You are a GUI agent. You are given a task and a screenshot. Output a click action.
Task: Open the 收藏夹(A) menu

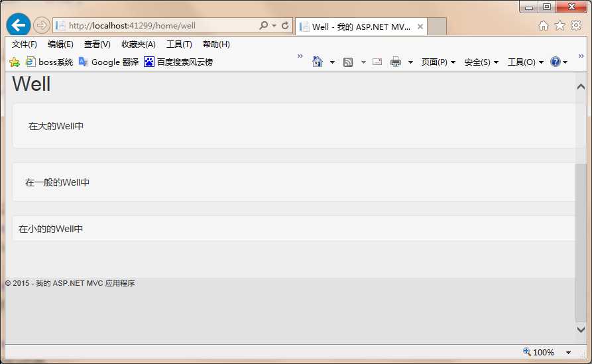(x=138, y=44)
